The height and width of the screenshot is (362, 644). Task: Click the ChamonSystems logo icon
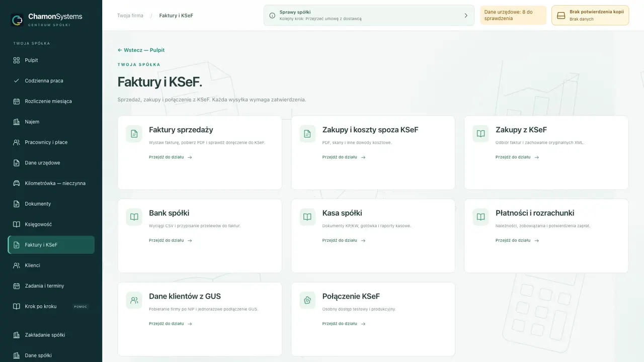click(17, 20)
